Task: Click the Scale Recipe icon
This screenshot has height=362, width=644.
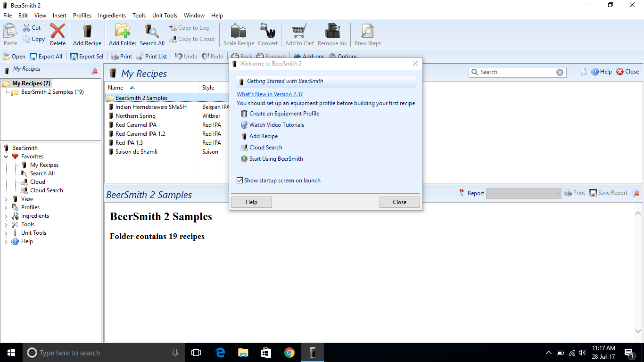Action: click(239, 32)
